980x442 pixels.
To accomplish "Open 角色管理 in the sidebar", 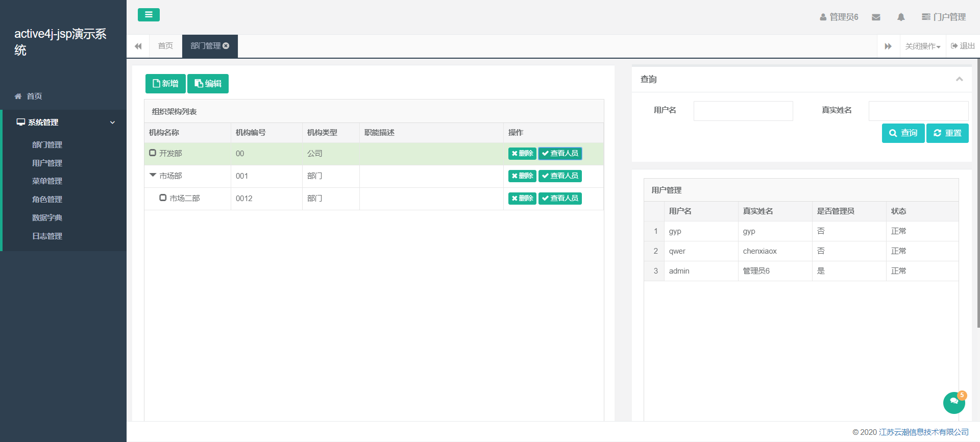I will 47,200.
